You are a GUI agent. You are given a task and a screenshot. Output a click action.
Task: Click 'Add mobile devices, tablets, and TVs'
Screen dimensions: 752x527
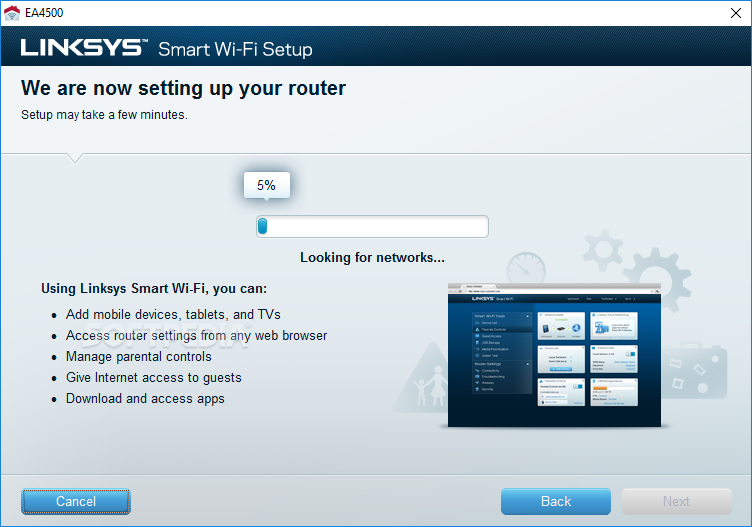coord(173,315)
